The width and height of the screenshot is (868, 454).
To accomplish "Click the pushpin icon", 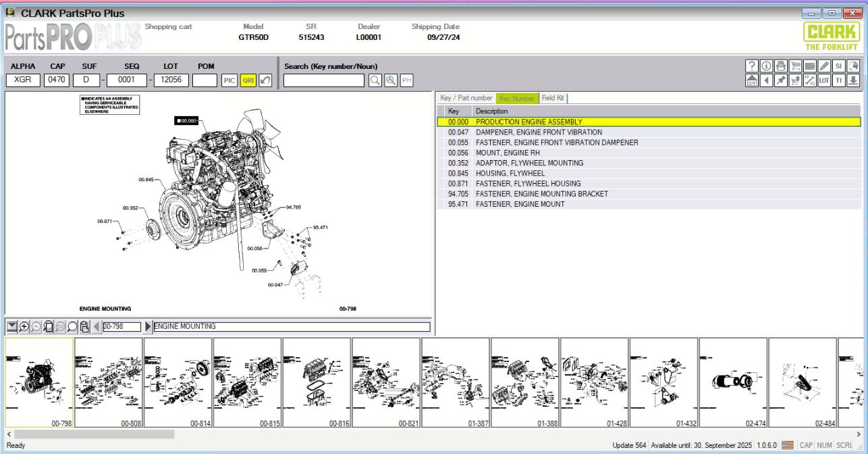I will [x=780, y=80].
